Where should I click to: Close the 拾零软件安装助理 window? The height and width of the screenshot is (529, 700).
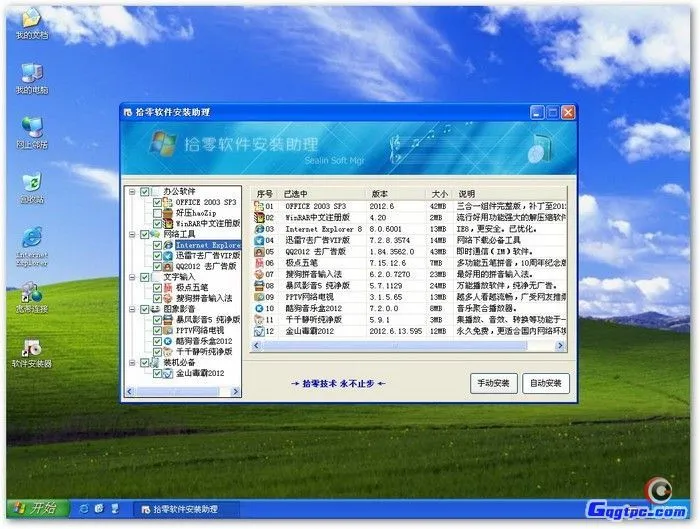[568, 112]
